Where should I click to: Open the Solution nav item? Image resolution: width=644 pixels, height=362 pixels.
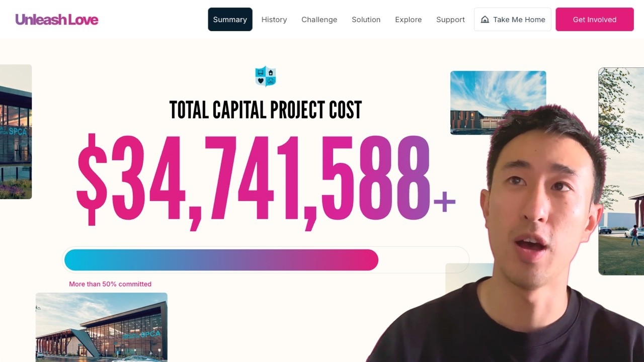[x=366, y=20]
